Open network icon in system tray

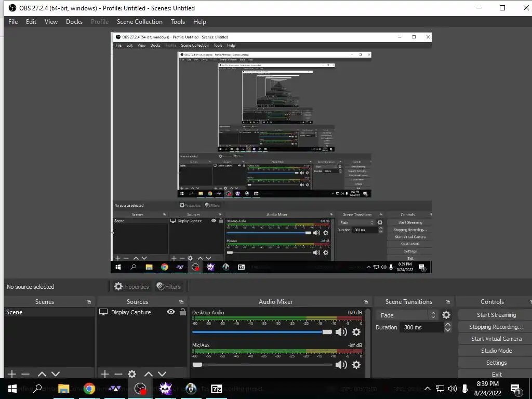pyautogui.click(x=440, y=389)
